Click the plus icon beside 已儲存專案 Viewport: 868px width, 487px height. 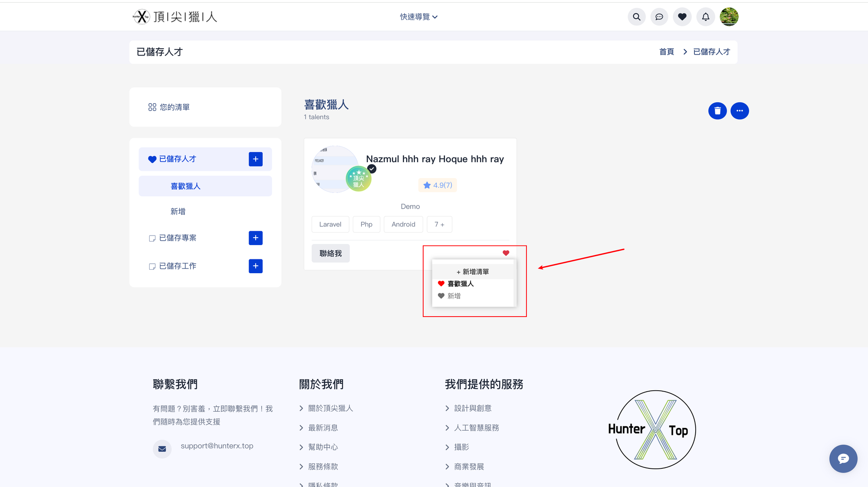[255, 238]
